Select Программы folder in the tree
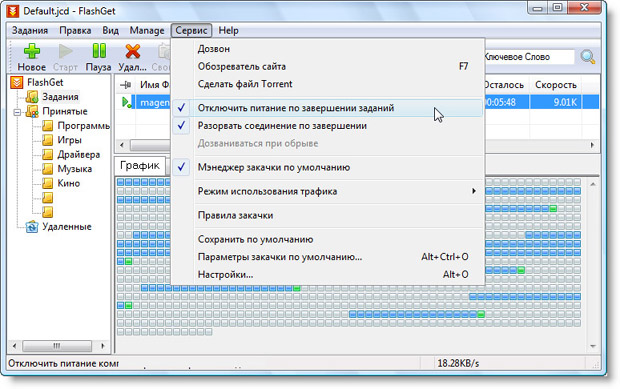The width and height of the screenshot is (620, 389). click(x=83, y=126)
